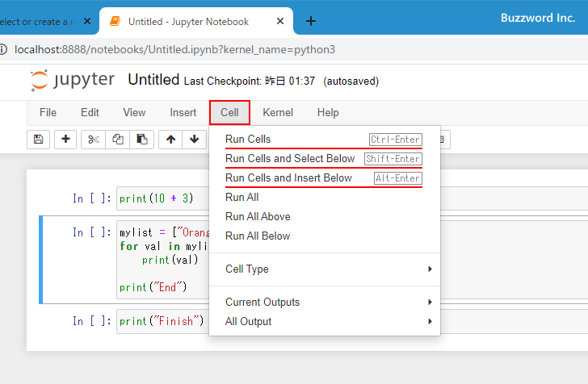Select Run All Above
The height and width of the screenshot is (384, 588).
pos(325,216)
